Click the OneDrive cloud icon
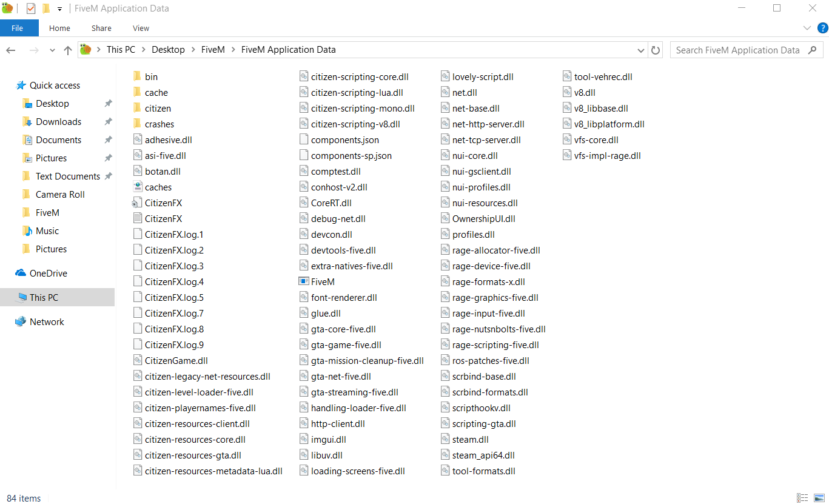 click(21, 273)
